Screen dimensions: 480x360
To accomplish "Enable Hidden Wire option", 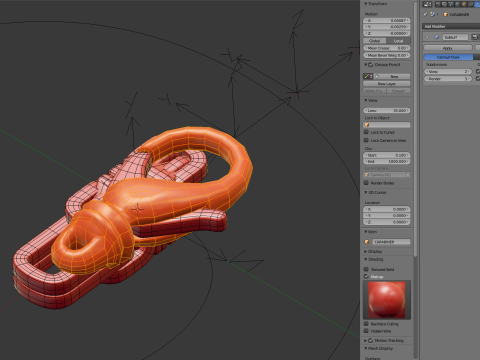I will coord(366,331).
